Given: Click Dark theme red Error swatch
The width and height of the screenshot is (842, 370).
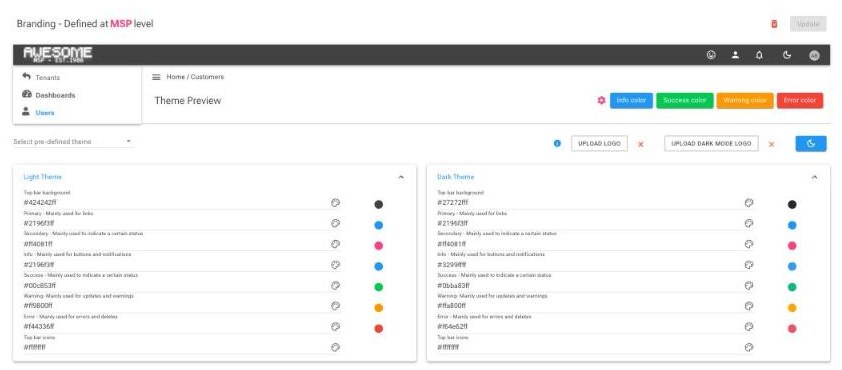Looking at the screenshot, I should (x=792, y=328).
